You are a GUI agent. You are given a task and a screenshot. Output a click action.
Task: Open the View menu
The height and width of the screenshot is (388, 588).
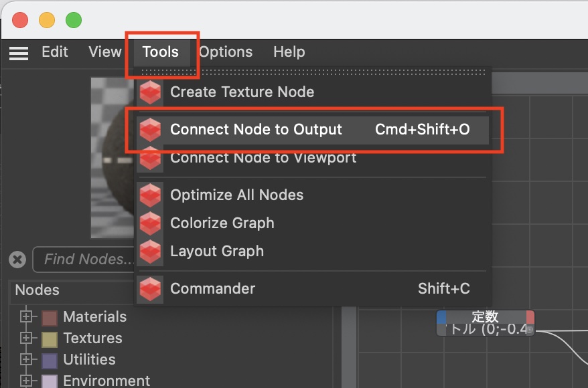point(105,52)
